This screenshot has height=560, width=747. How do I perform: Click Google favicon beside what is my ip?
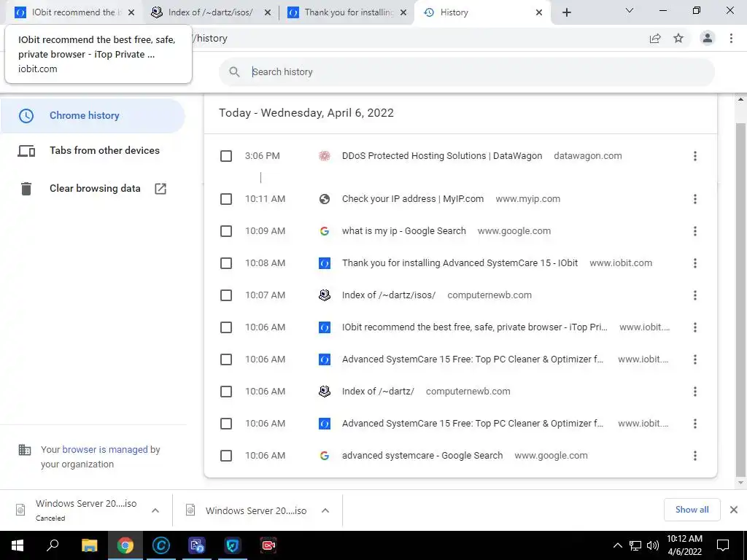click(x=325, y=231)
